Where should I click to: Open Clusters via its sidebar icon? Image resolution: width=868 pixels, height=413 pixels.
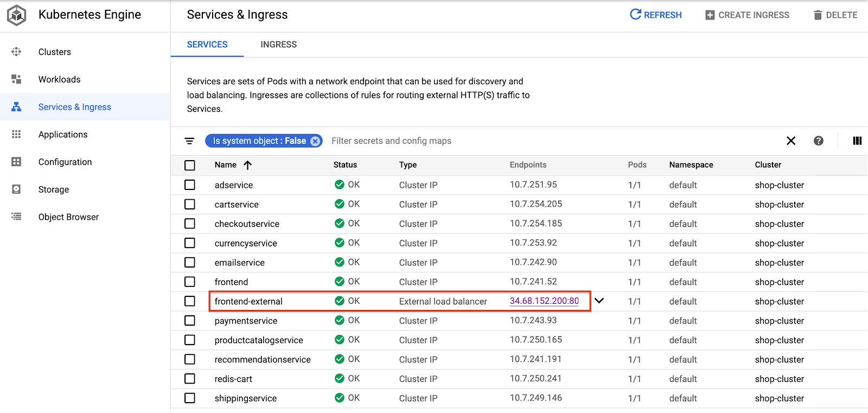tap(16, 52)
